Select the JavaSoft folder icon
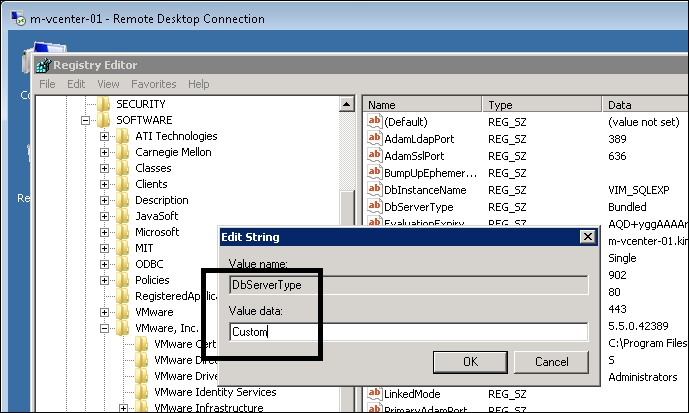The height and width of the screenshot is (413, 689). pyautogui.click(x=123, y=216)
